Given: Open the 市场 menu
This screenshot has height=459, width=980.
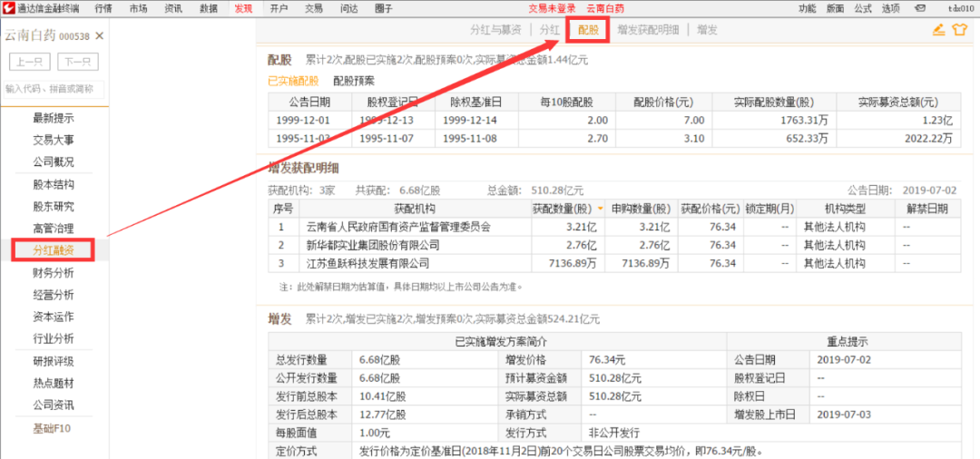Looking at the screenshot, I should 139,8.
